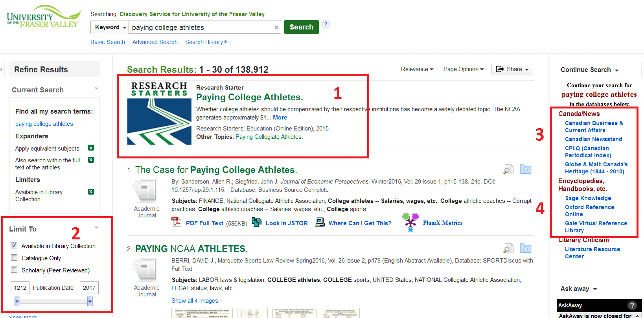The width and height of the screenshot is (644, 318).
Task: Open Oxford Reference Online link
Action: [x=590, y=211]
